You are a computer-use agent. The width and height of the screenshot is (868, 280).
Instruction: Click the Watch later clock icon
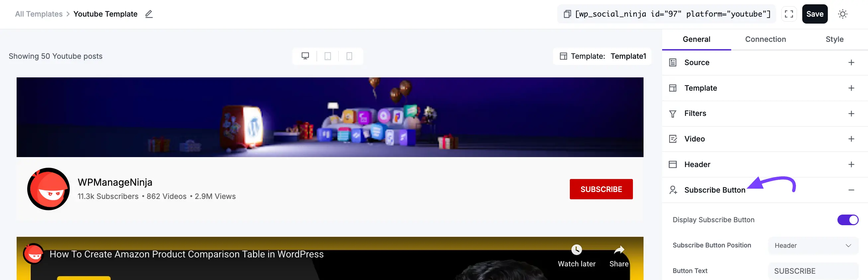pyautogui.click(x=576, y=250)
